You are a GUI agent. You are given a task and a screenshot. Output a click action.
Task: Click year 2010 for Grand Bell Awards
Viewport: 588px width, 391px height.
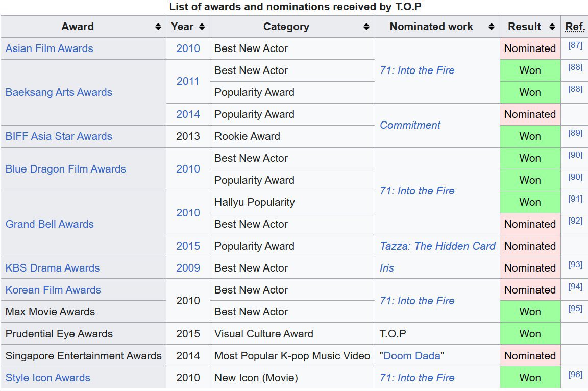click(188, 213)
